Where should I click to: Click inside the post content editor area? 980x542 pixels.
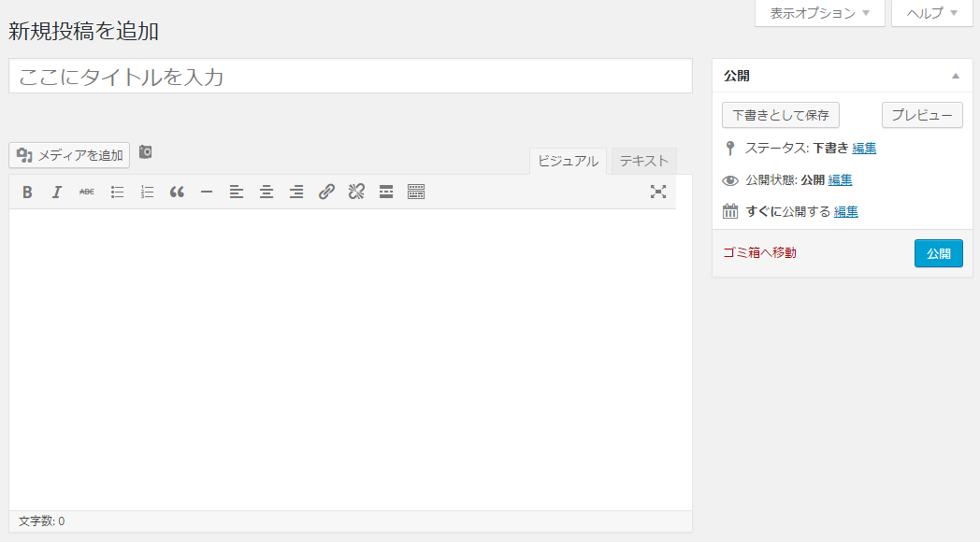coord(351,360)
